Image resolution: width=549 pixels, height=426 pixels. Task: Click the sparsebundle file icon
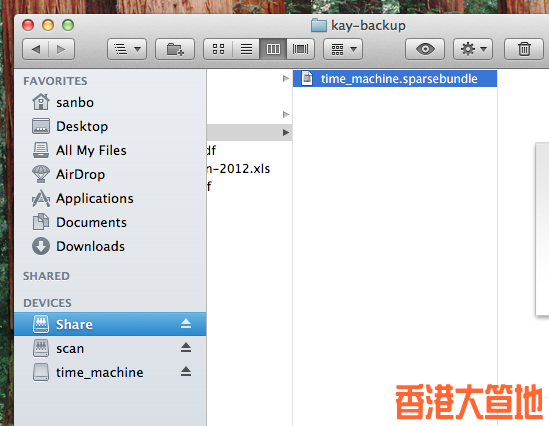pos(307,78)
